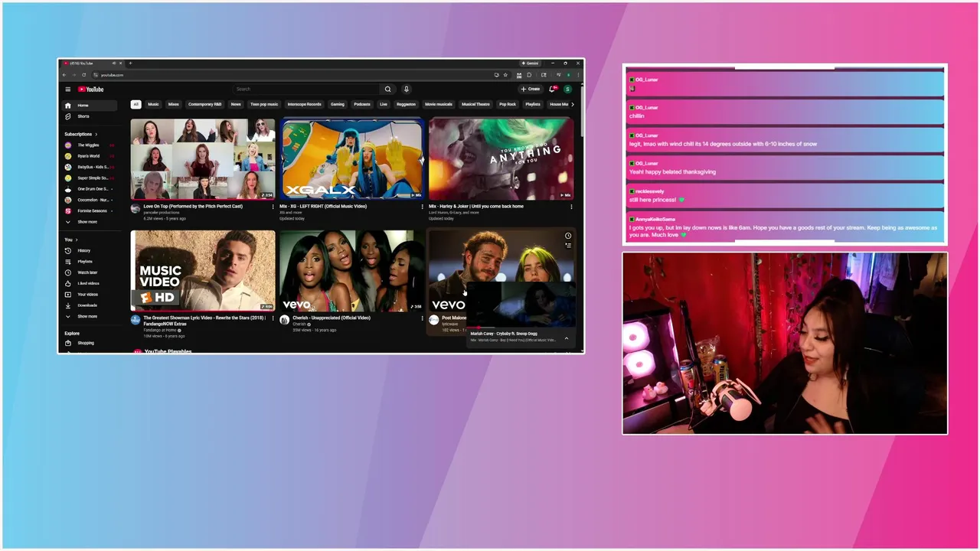Open Love On Top video title link
The width and height of the screenshot is (980, 551).
193,207
